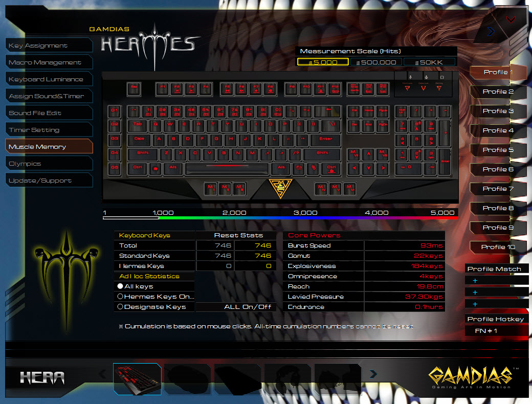Switch to Profile 9 tab
This screenshot has height=404, width=532.
[498, 228]
